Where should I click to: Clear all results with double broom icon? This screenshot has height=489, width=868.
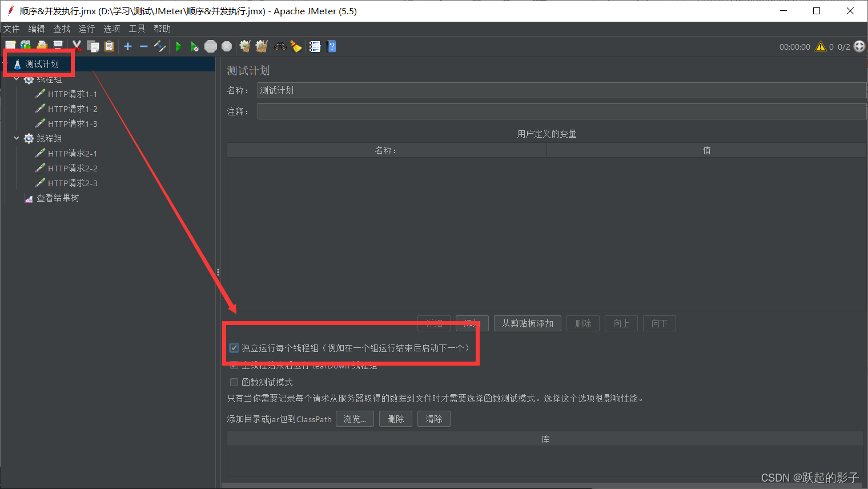point(262,46)
